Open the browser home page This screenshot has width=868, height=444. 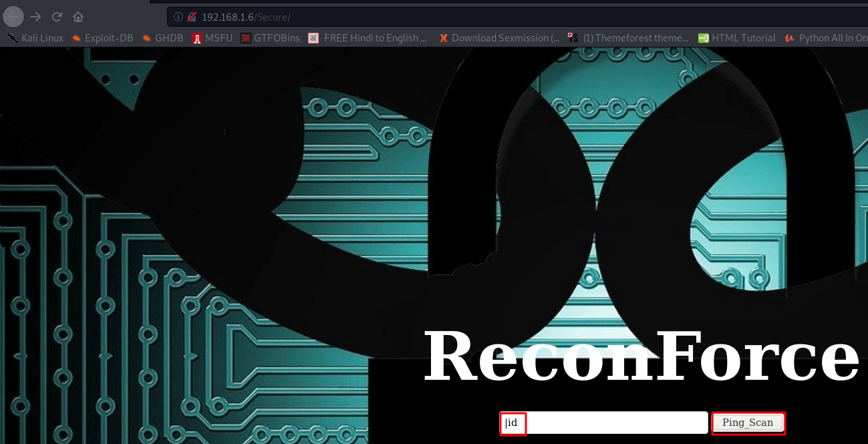coord(78,17)
